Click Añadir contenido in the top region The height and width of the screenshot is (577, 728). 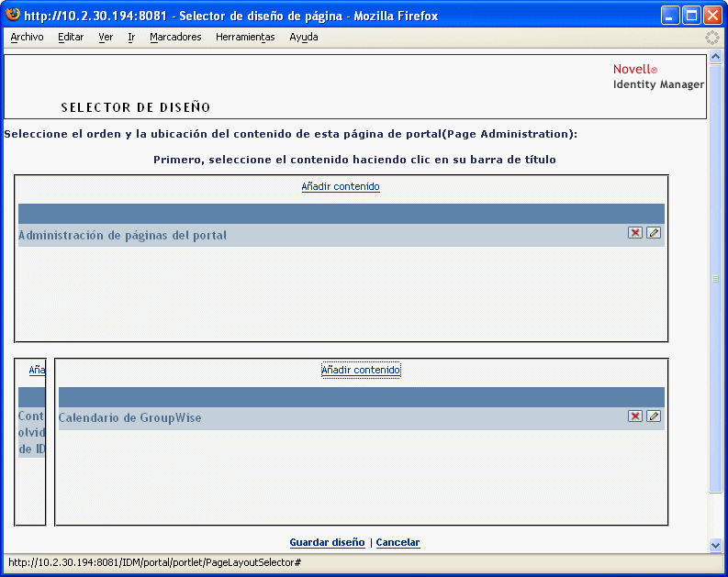click(341, 186)
